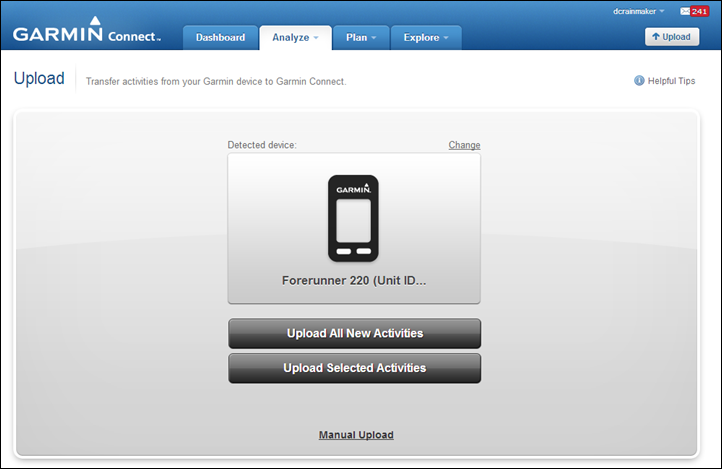Click the 241 unread messages badge
Viewport: 722px width, 469px height.
click(x=700, y=11)
